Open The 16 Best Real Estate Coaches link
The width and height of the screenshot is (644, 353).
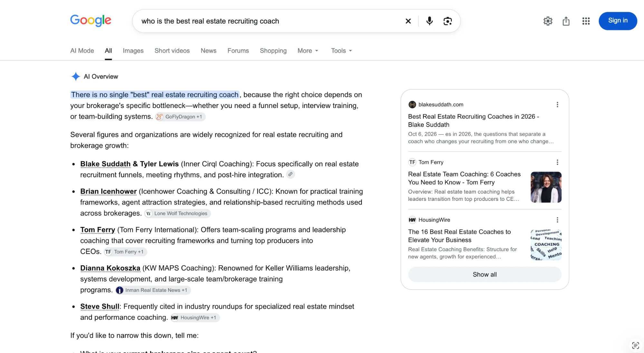(x=459, y=236)
